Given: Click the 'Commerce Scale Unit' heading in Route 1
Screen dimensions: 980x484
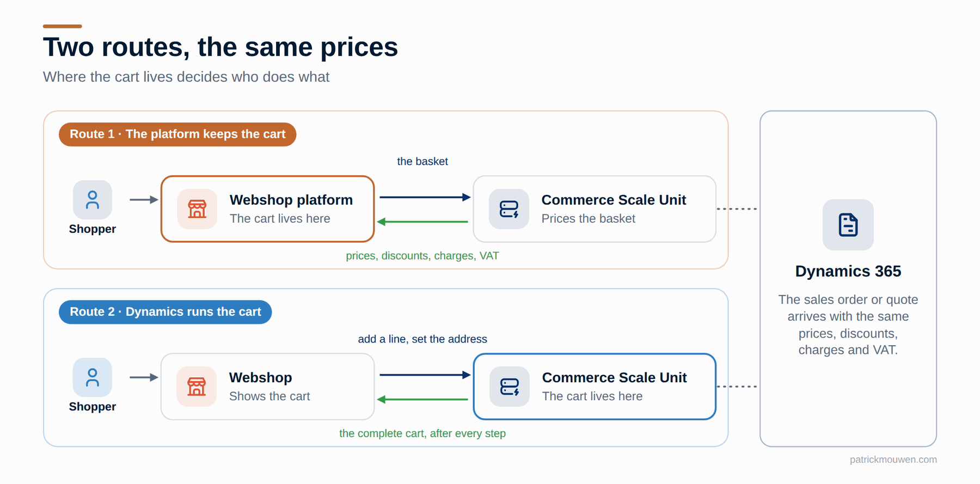Looking at the screenshot, I should 614,200.
